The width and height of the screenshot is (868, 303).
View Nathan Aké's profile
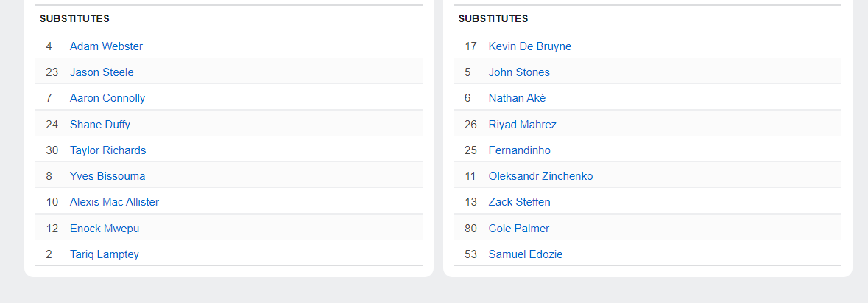click(517, 98)
